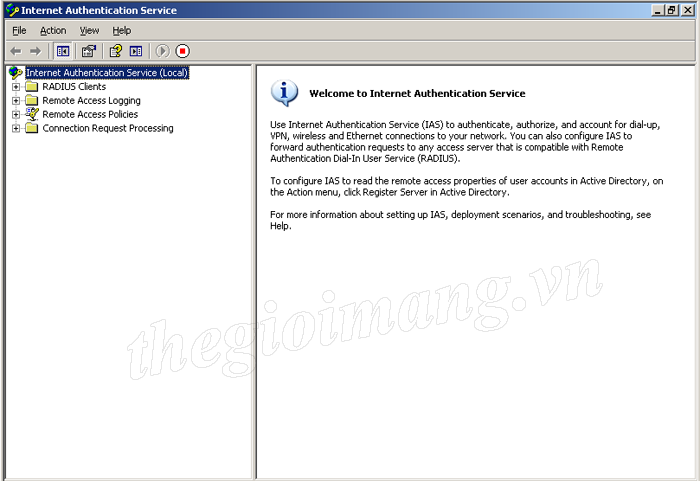
Task: Click the Help question-mark toolbar icon
Action: 116,51
